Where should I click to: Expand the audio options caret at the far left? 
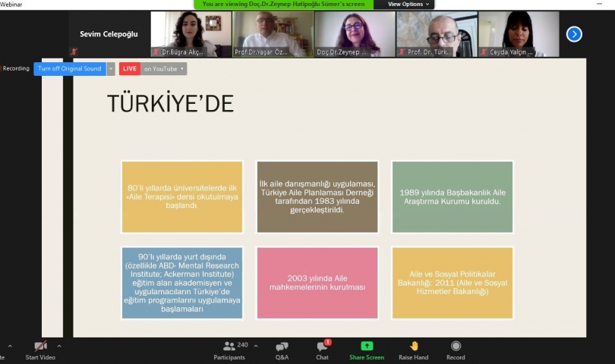[x=10, y=347]
